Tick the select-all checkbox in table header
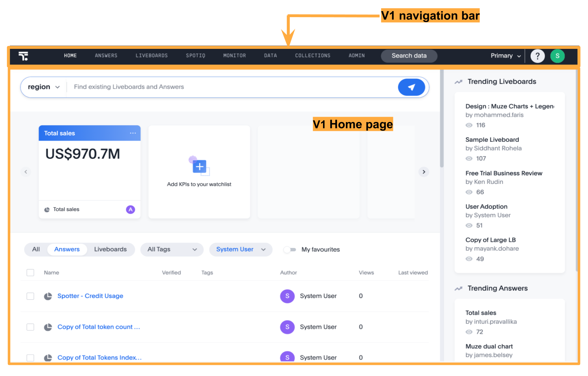588x376 pixels. [x=30, y=273]
